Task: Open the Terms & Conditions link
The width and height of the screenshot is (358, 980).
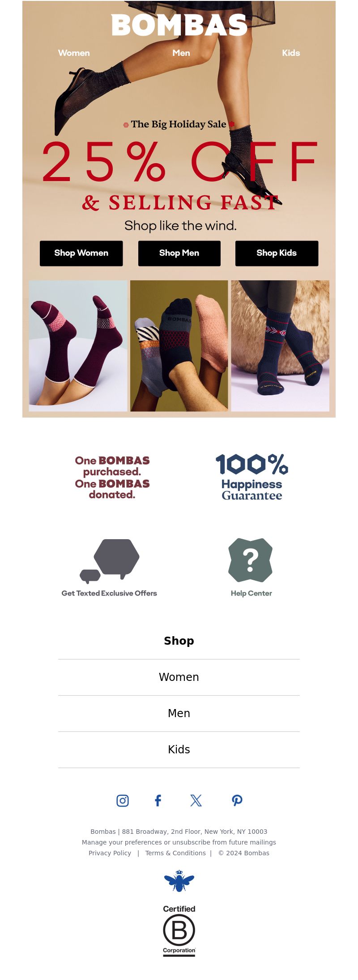Action: (x=175, y=853)
